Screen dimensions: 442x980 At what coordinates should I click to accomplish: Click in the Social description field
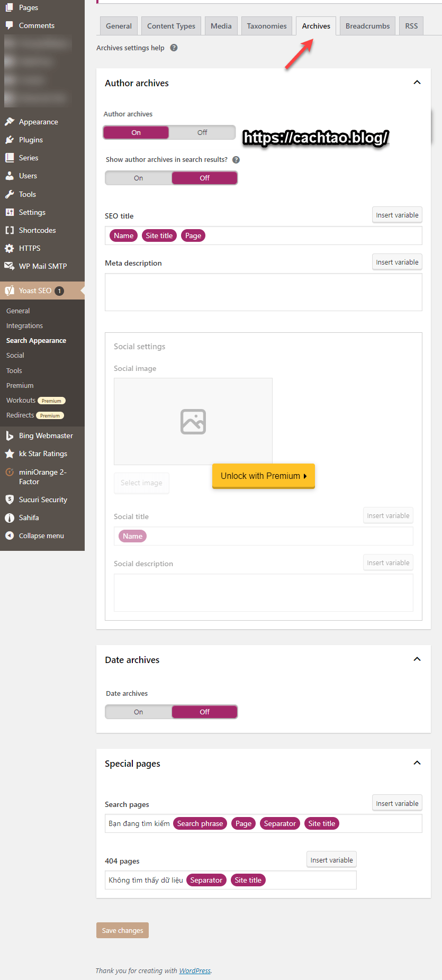pos(264,593)
